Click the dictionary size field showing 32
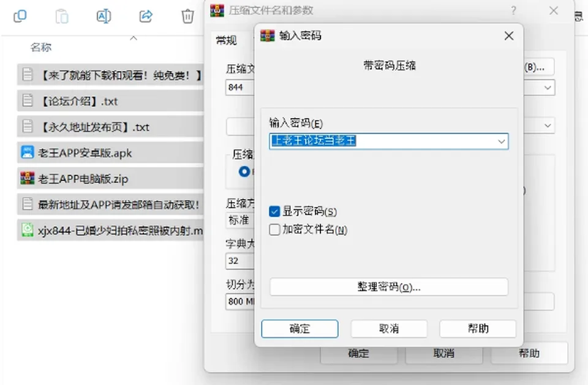588x385 pixels. tap(240, 261)
